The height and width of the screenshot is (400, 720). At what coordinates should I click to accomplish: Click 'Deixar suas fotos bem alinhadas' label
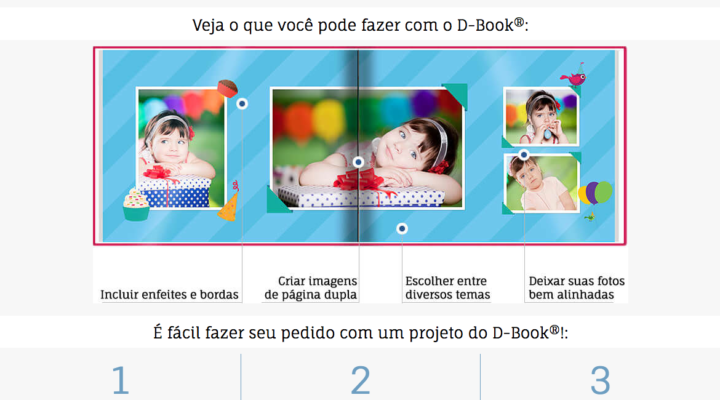[576, 288]
